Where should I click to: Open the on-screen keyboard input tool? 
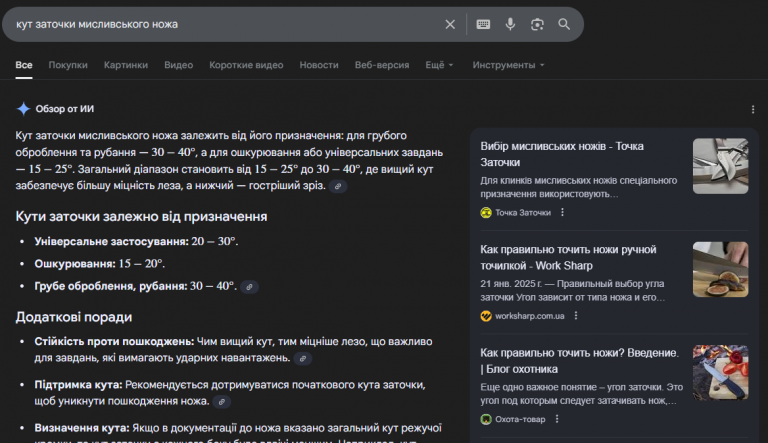click(x=483, y=24)
